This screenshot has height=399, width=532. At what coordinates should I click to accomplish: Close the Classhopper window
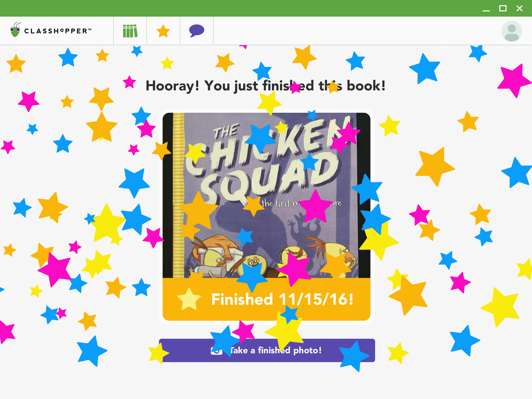pyautogui.click(x=520, y=9)
